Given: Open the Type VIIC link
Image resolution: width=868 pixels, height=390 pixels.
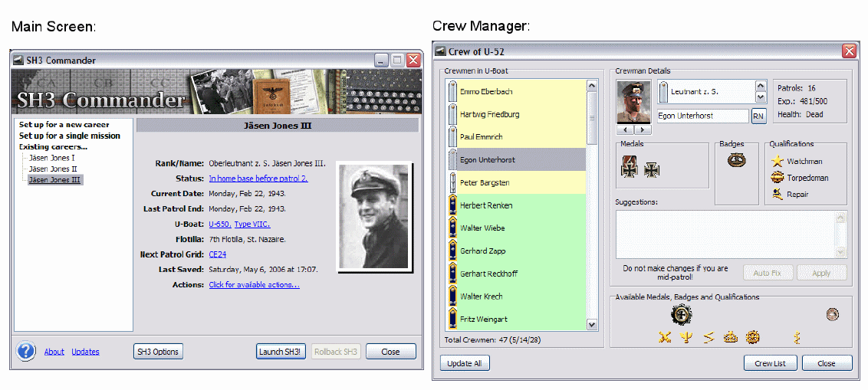Looking at the screenshot, I should [252, 224].
